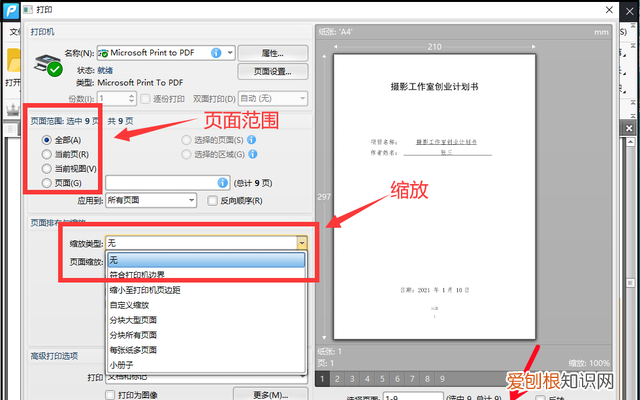Go to preview page 6 tab
Viewport: 640px width, 400px height.
(397, 379)
